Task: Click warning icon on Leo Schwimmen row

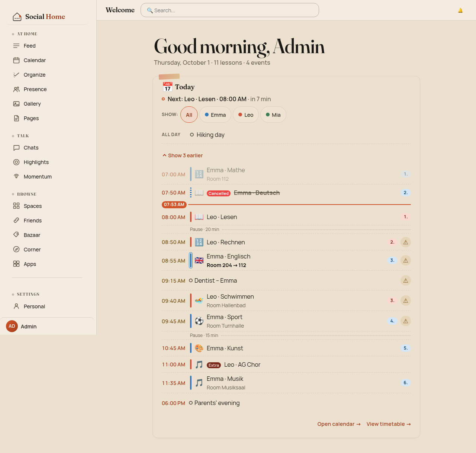Action: point(406,301)
